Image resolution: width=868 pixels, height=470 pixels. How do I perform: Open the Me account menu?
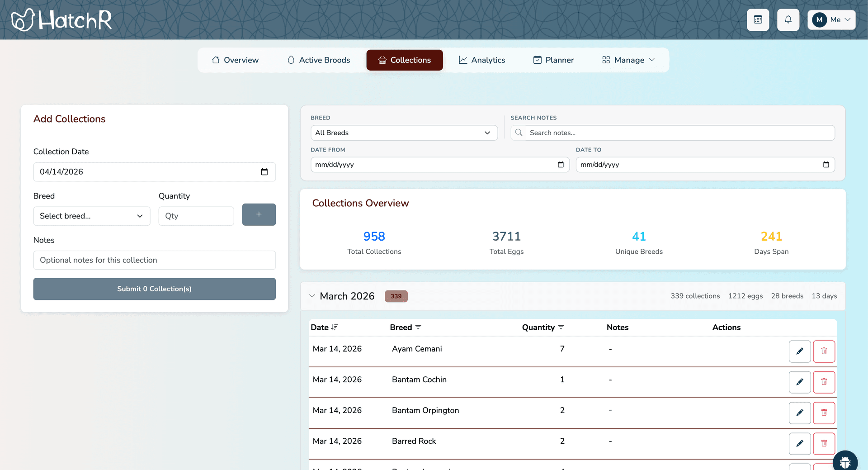[831, 20]
